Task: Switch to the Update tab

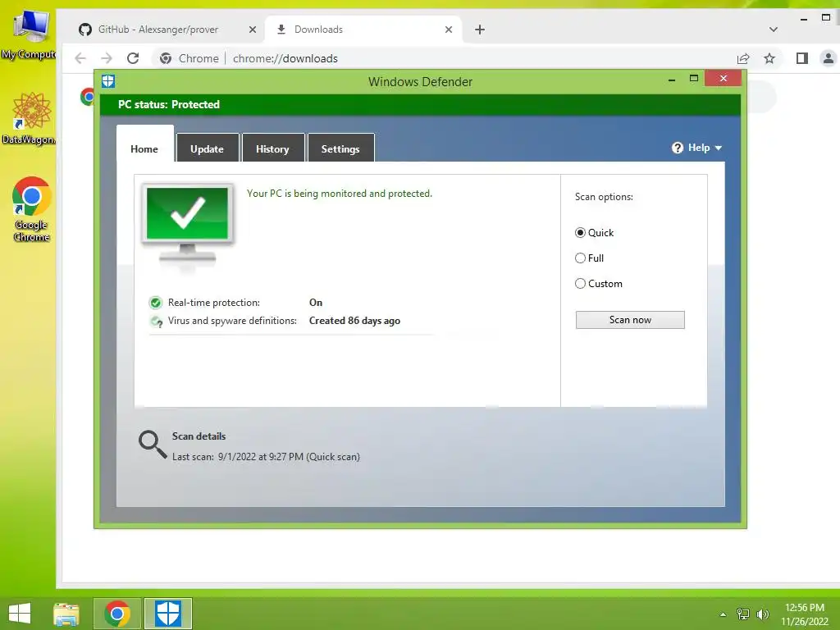Action: [x=208, y=149]
